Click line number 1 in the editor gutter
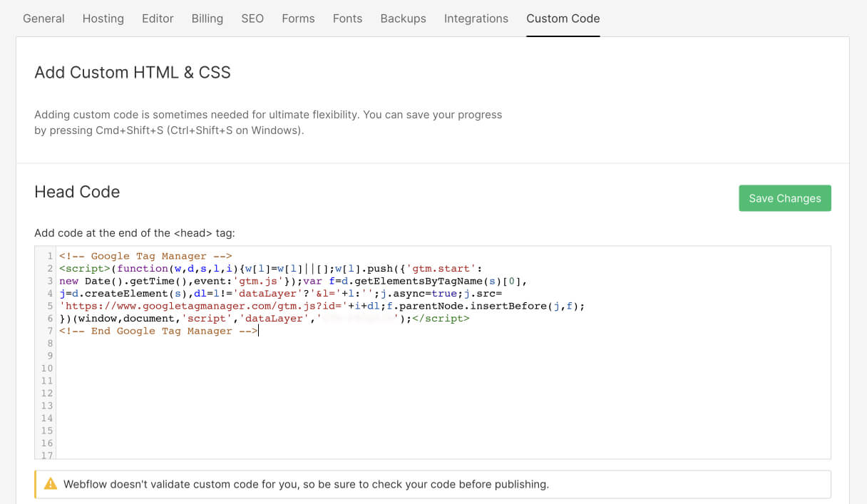This screenshot has height=504, width=867. 50,256
